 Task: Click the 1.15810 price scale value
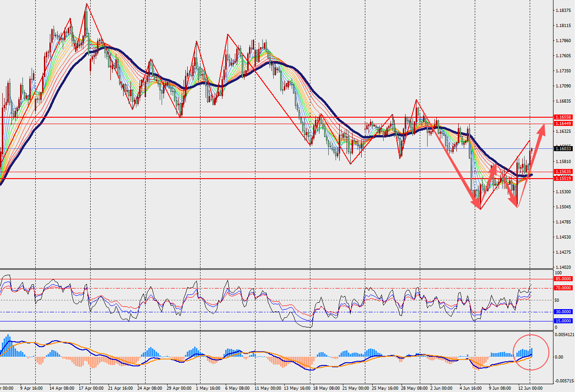pos(563,161)
